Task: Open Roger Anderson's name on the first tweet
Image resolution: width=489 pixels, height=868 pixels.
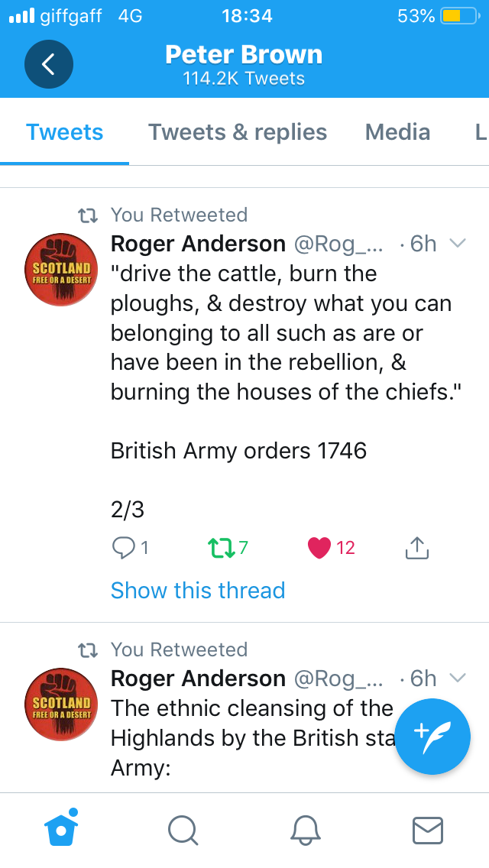Action: tap(198, 244)
